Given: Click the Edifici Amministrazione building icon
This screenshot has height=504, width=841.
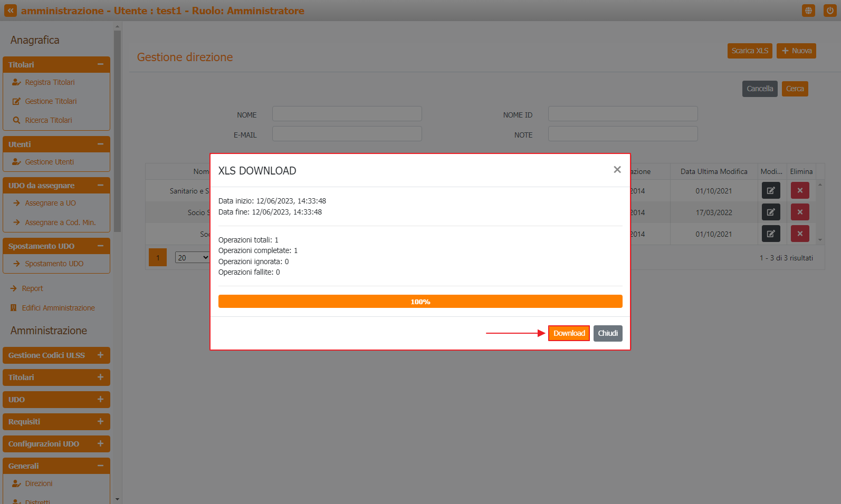Looking at the screenshot, I should 14,308.
